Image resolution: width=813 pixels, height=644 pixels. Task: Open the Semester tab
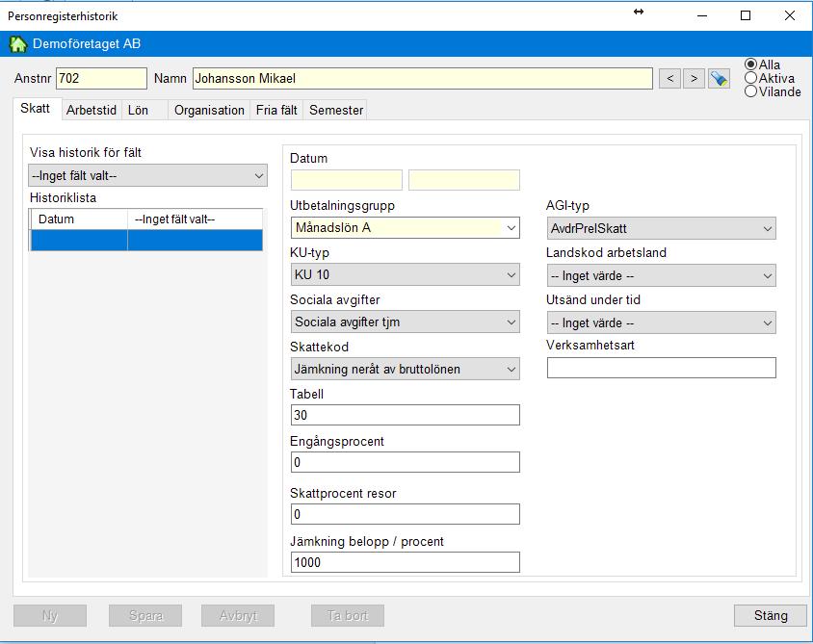336,111
